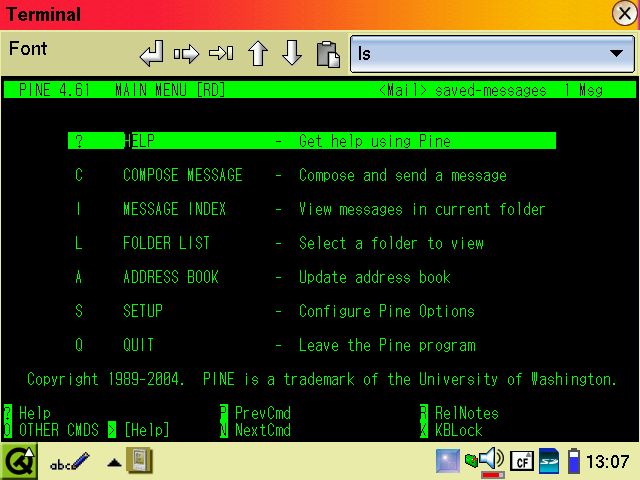The height and width of the screenshot is (480, 640).
Task: Click the Space key arrow icon
Action: [x=187, y=53]
